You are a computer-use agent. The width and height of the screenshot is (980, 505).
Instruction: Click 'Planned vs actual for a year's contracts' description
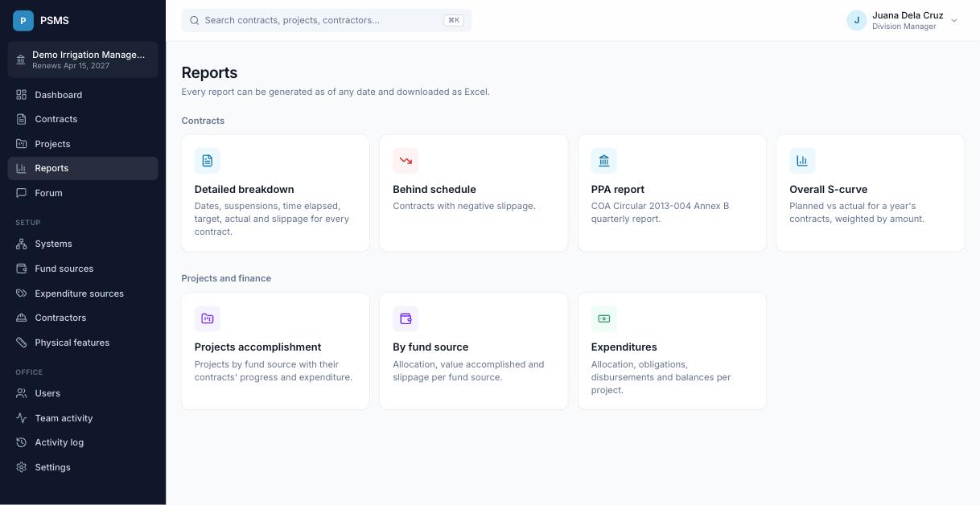coord(857,212)
